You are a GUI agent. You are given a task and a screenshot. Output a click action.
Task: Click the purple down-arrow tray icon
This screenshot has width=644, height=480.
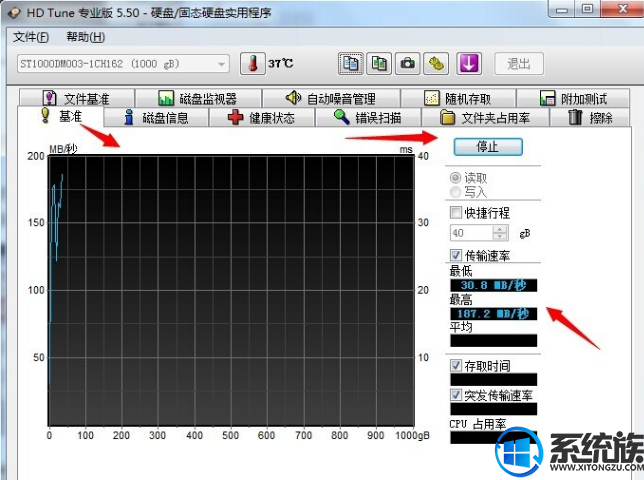(x=469, y=64)
